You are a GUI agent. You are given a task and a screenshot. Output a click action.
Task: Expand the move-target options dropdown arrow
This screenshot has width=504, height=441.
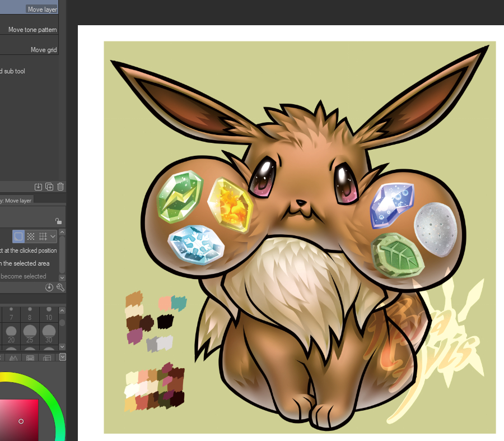[x=53, y=236]
